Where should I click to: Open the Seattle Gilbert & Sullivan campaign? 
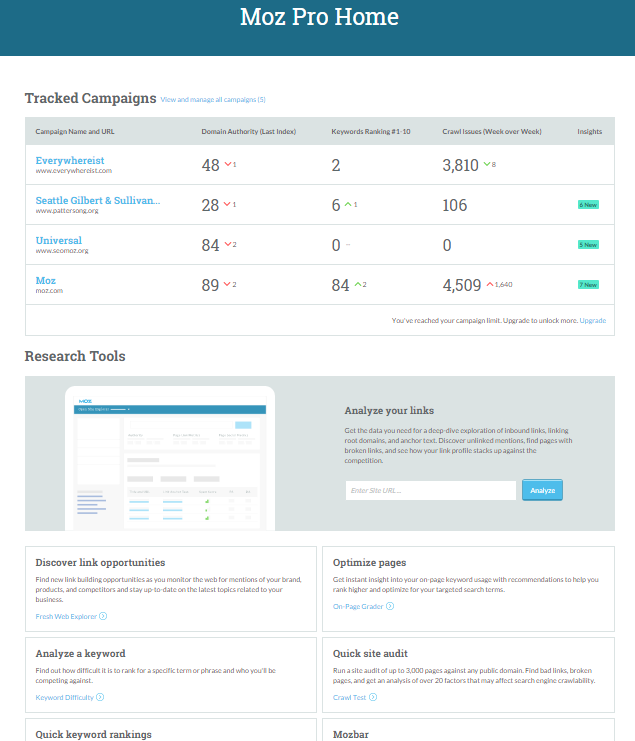coord(97,200)
